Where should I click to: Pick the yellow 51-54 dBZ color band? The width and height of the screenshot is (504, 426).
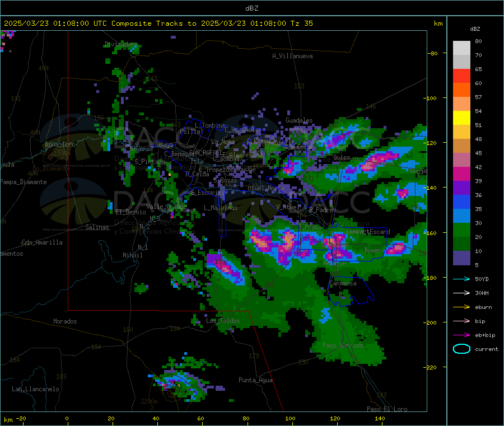click(461, 118)
